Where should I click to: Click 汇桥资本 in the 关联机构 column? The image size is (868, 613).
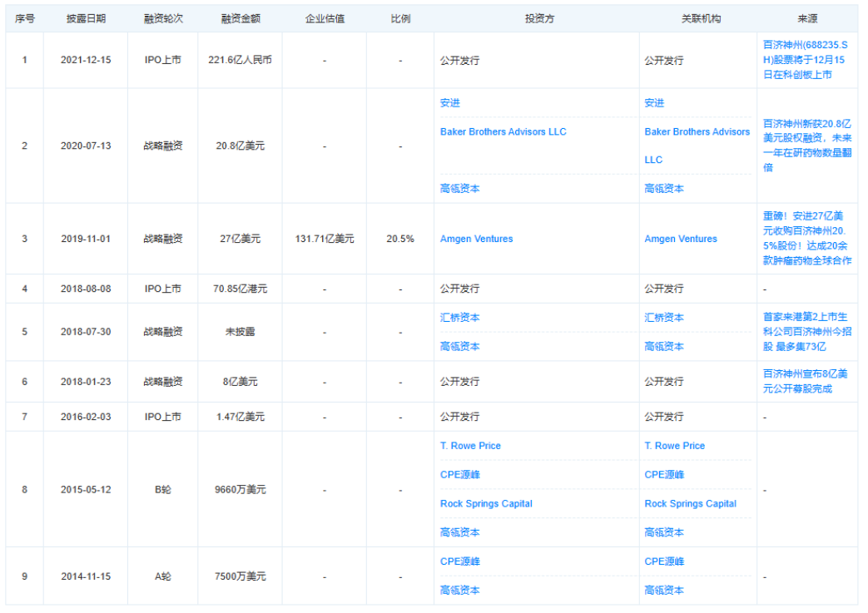[664, 318]
